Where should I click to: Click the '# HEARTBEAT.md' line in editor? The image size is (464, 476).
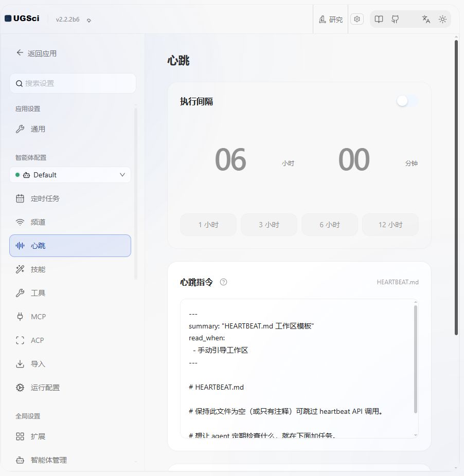[x=217, y=387]
